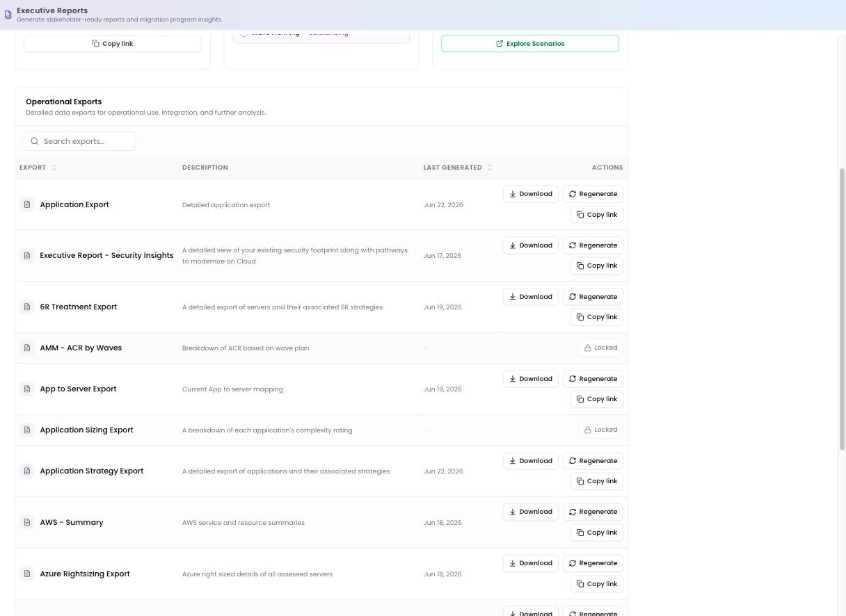The image size is (846, 616).
Task: Click the page vertical scrollbar
Action: point(842,309)
